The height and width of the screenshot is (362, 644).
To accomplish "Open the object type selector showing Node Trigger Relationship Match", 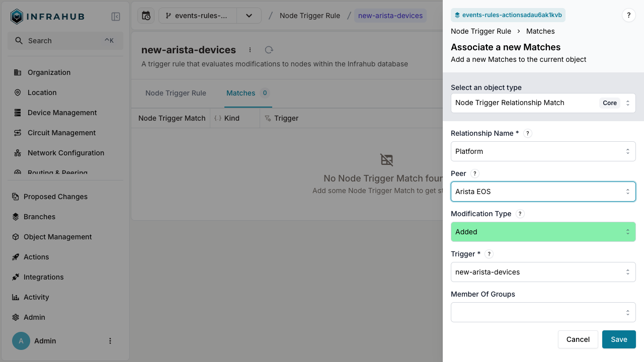I will [543, 103].
